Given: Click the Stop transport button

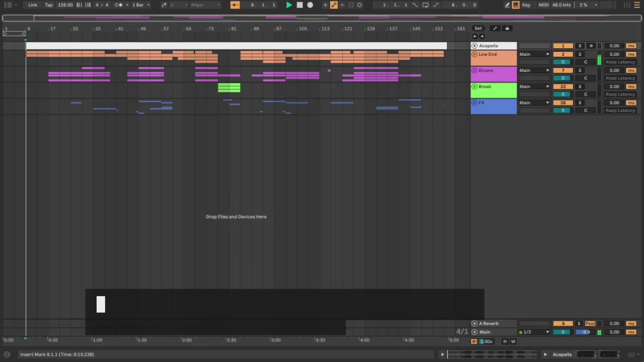Looking at the screenshot, I should pos(299,5).
